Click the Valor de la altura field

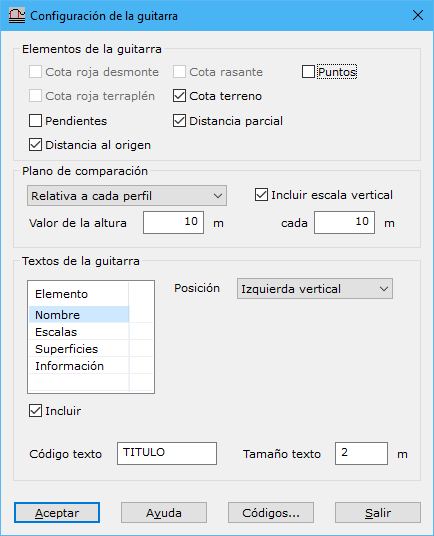tap(173, 222)
